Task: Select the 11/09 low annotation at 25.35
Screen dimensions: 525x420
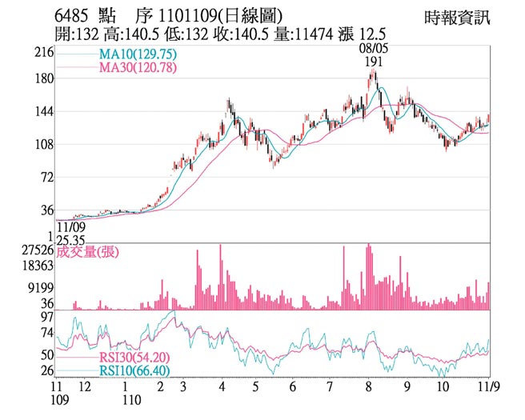Action: pos(72,232)
